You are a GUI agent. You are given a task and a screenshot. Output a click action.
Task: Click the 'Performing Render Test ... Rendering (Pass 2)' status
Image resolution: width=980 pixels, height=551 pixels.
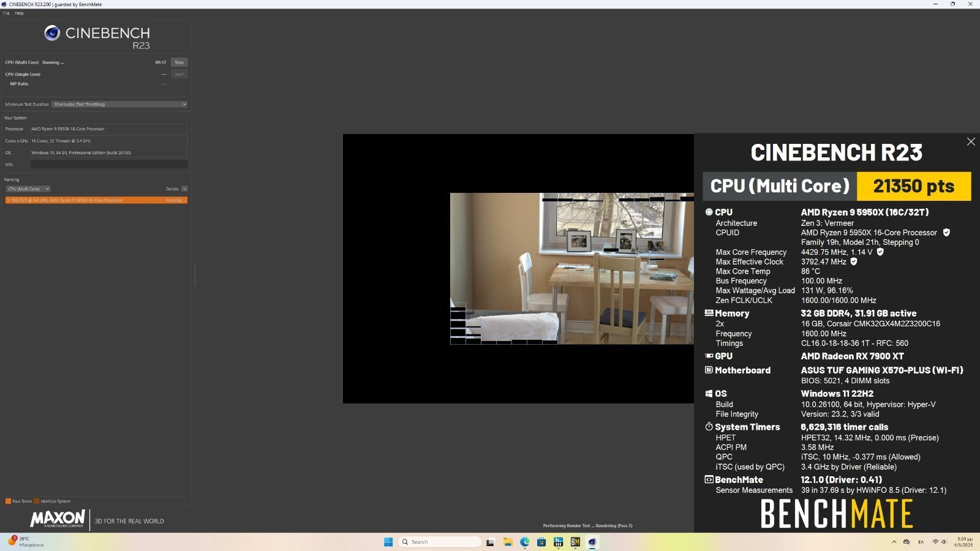pos(587,525)
